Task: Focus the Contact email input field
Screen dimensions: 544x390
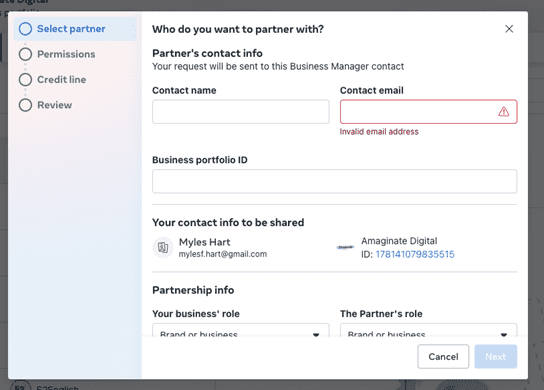Action: (428, 112)
